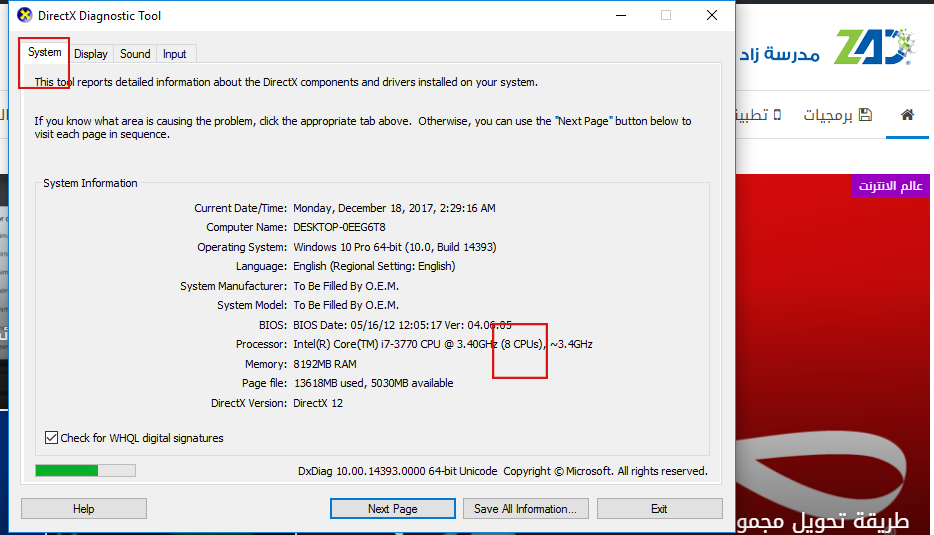934x535 pixels.
Task: Click the System Information group label
Action: tap(90, 183)
